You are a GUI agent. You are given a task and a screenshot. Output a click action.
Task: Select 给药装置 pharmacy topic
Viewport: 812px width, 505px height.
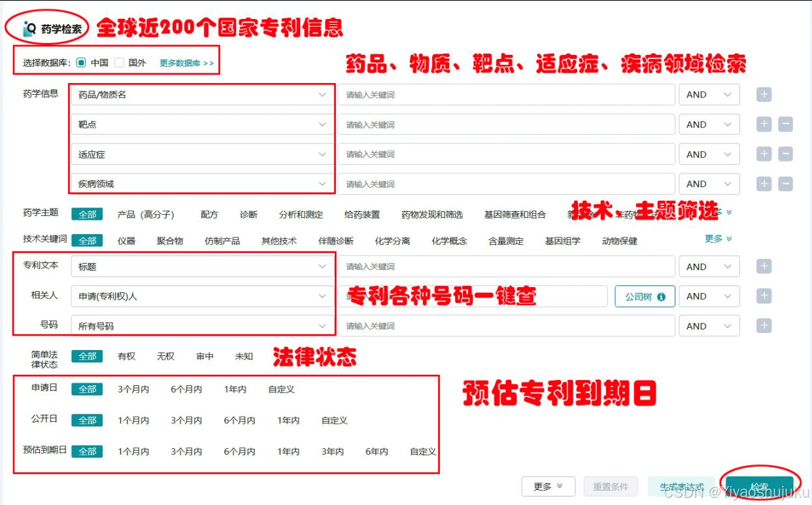click(x=362, y=215)
